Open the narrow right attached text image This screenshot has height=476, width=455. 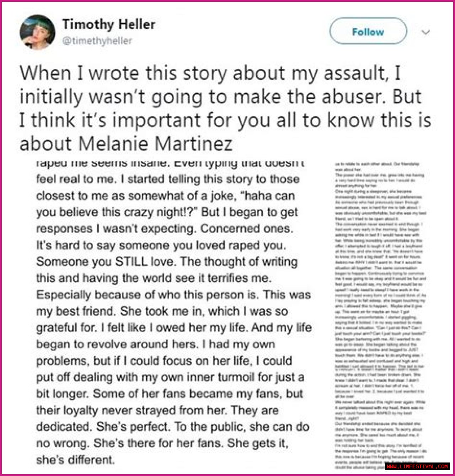[380, 315]
